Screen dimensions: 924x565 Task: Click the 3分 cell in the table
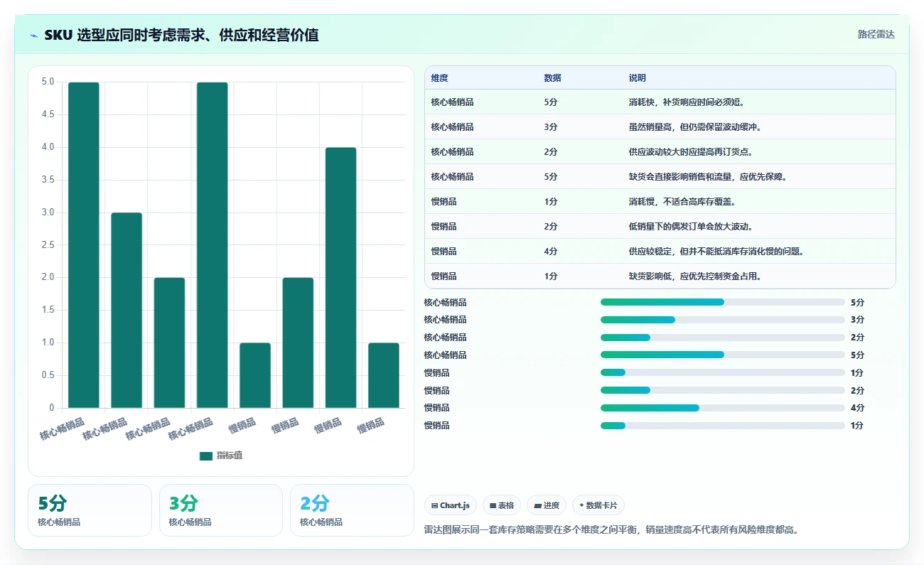[x=551, y=127]
